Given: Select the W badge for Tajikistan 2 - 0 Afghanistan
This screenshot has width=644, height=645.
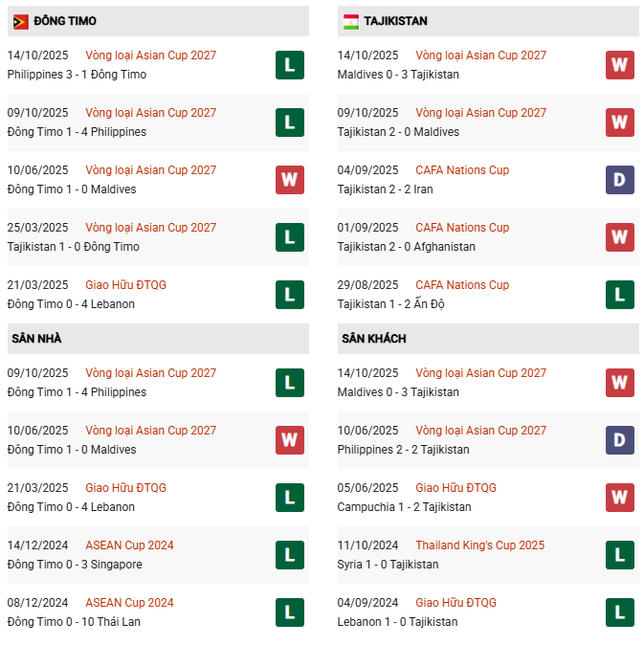Looking at the screenshot, I should [x=619, y=237].
